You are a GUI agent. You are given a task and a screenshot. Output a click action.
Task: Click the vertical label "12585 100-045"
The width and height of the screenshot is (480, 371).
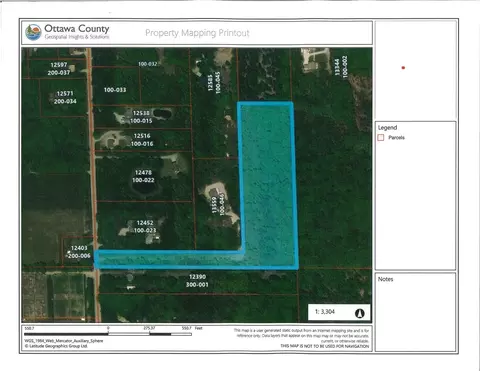point(214,82)
